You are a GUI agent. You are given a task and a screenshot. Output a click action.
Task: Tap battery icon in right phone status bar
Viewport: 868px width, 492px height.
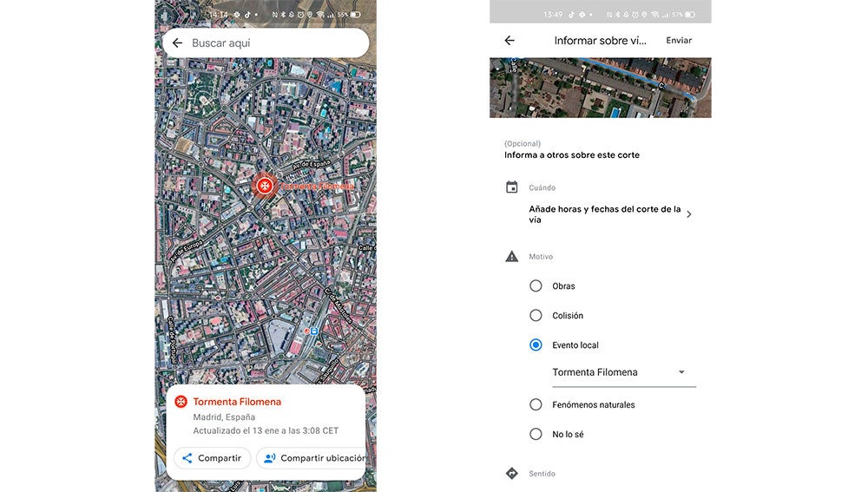click(x=690, y=15)
